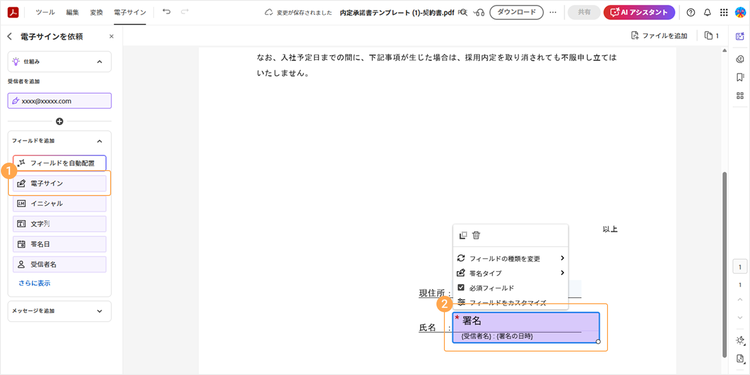Click the undo arrow icon
Viewport: 750px width, 375px height.
point(166,12)
